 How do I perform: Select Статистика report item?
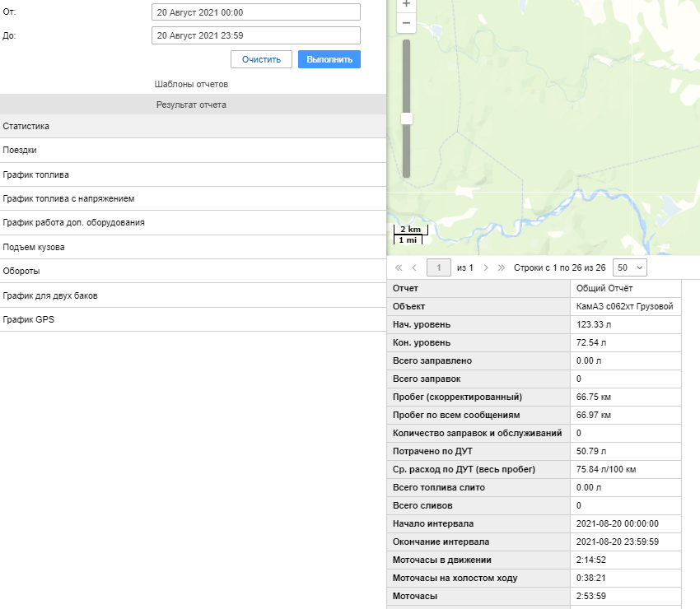[x=26, y=127]
